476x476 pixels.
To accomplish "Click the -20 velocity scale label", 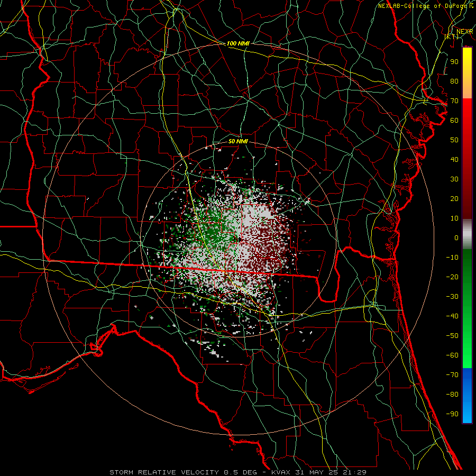I will [x=452, y=277].
